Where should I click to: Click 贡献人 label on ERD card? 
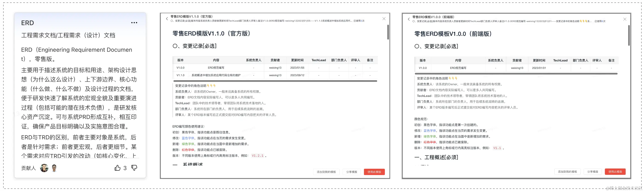[x=28, y=168]
